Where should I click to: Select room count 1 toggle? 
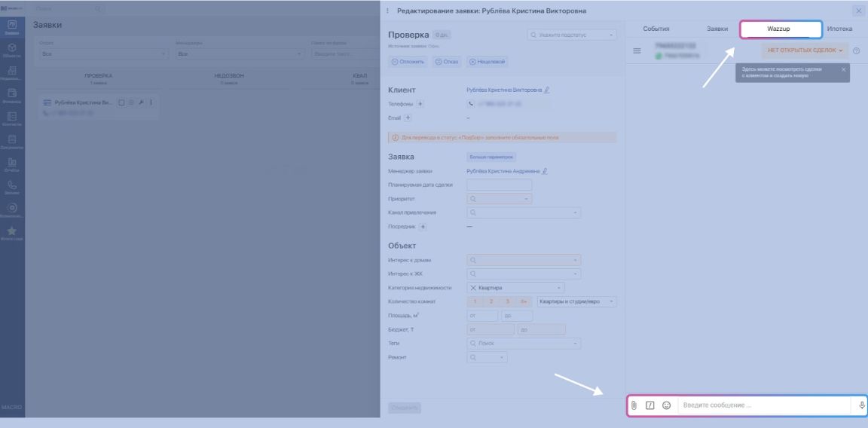pos(475,301)
